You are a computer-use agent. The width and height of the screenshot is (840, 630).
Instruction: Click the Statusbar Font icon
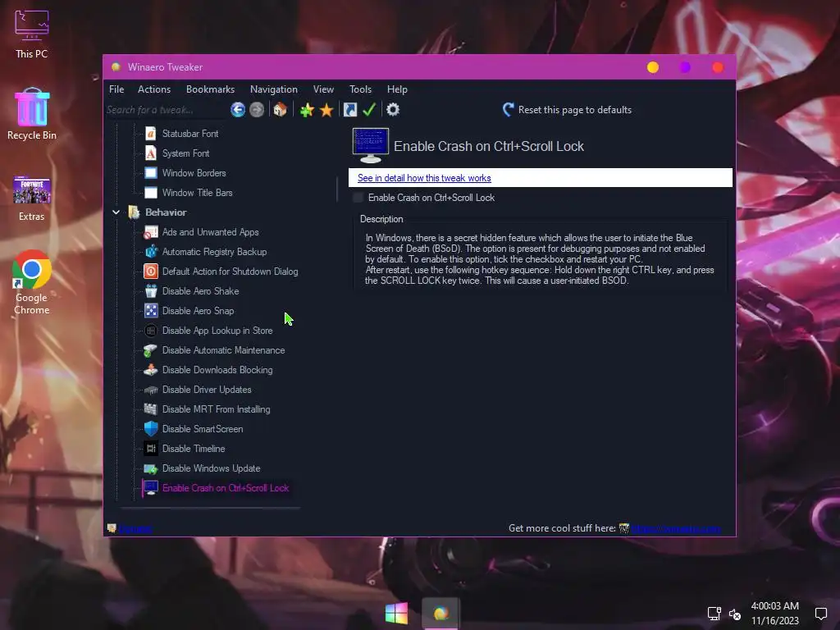point(151,134)
